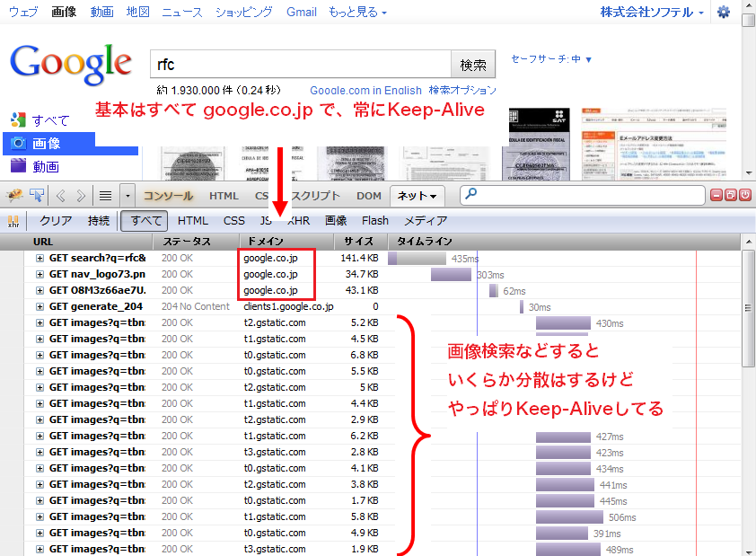Click the 検索 search button
756x556 pixels.
473,64
